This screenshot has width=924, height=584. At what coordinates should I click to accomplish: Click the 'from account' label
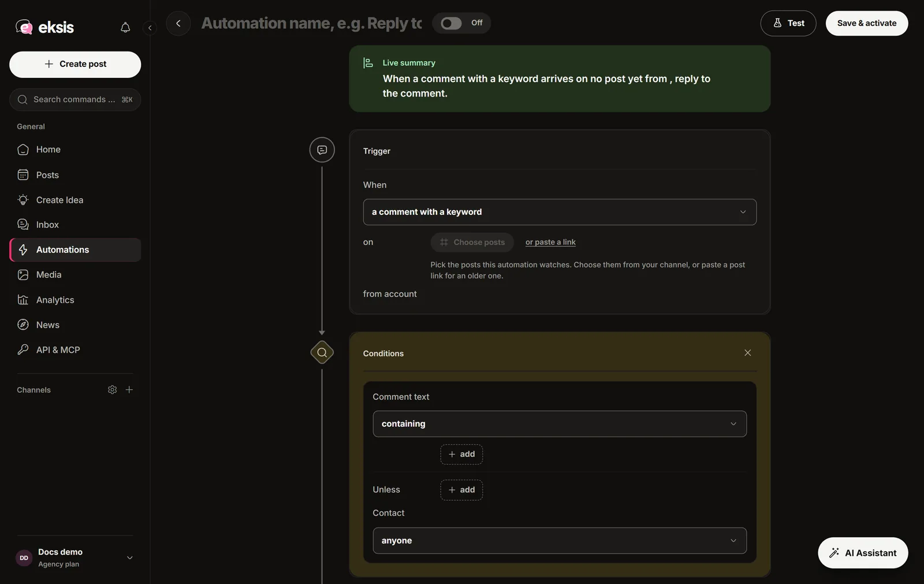[390, 294]
